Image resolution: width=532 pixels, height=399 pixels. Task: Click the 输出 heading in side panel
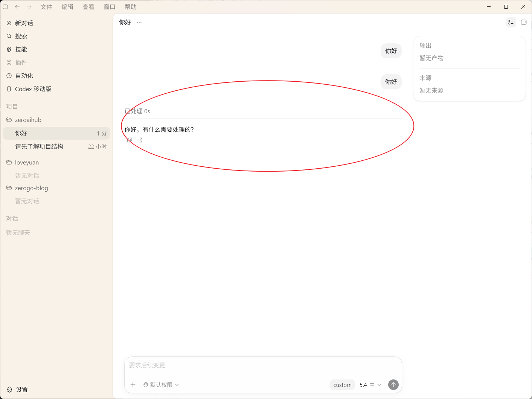[x=425, y=46]
